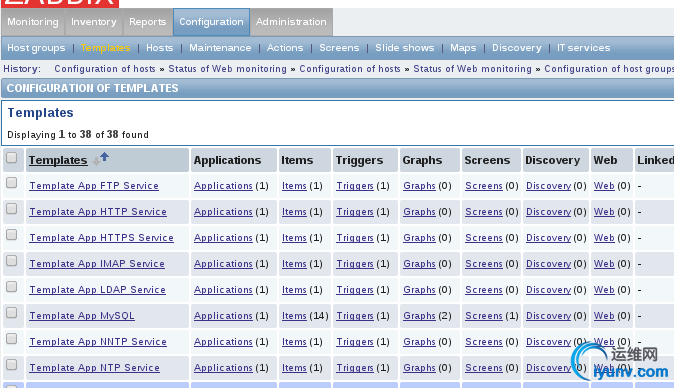The image size is (674, 388).
Task: Check the Template App IMAP Service checkbox
Action: click(12, 261)
